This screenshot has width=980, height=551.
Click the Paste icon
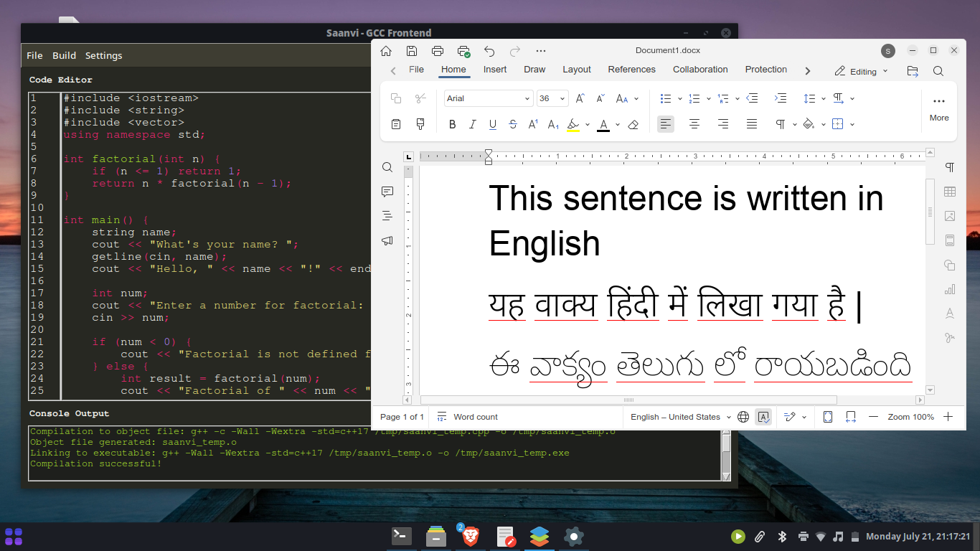point(395,124)
